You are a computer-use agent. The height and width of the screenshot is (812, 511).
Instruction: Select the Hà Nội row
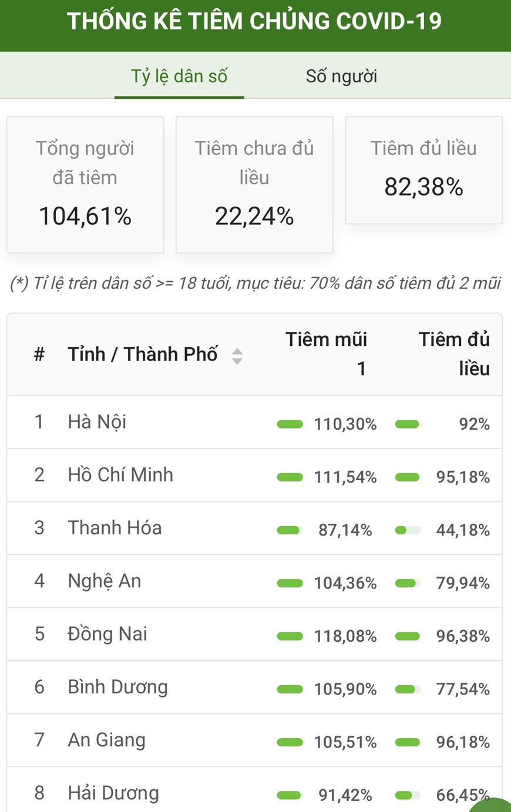254,423
